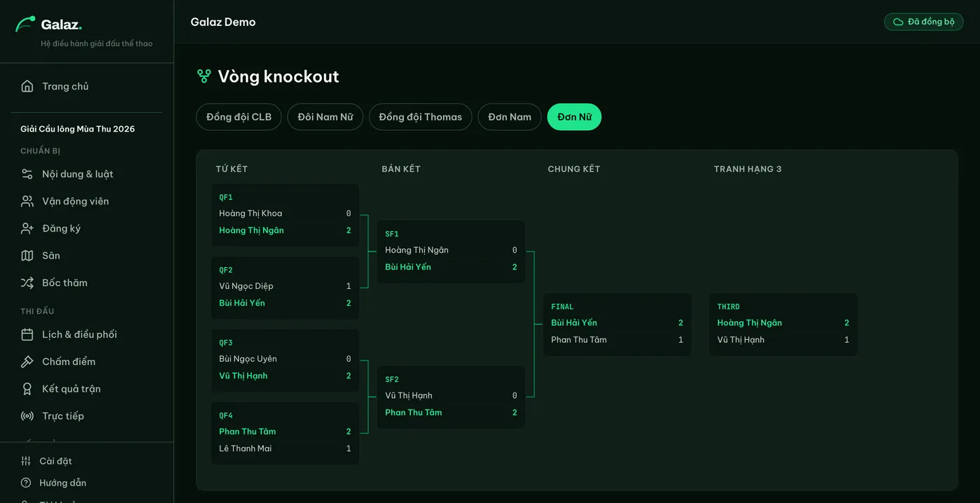Select Hoàng Thị Khoa in the quarterfinal

pyautogui.click(x=251, y=213)
